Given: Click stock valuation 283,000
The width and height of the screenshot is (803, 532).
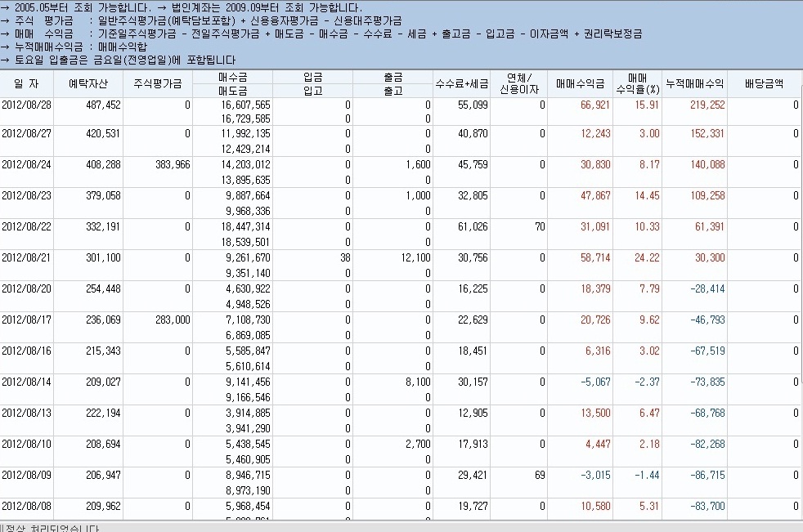Looking at the screenshot, I should pyautogui.click(x=173, y=320).
